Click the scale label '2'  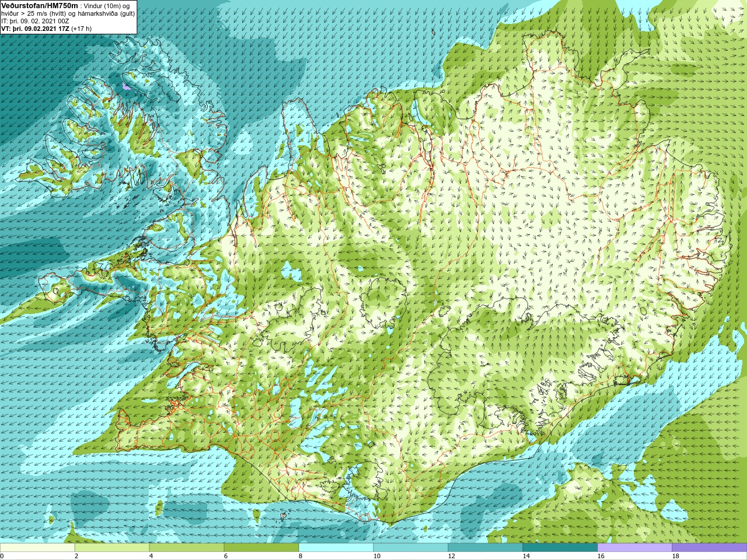pos(76,556)
